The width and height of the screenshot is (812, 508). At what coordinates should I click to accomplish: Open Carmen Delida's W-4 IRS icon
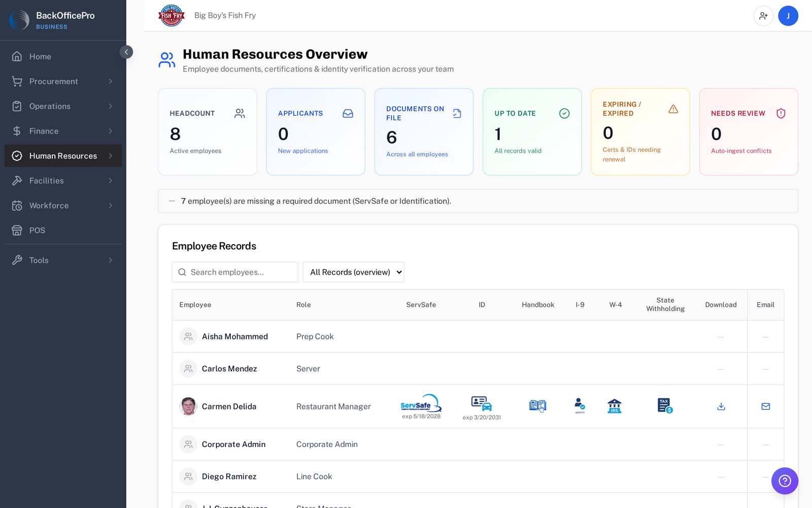pos(615,406)
